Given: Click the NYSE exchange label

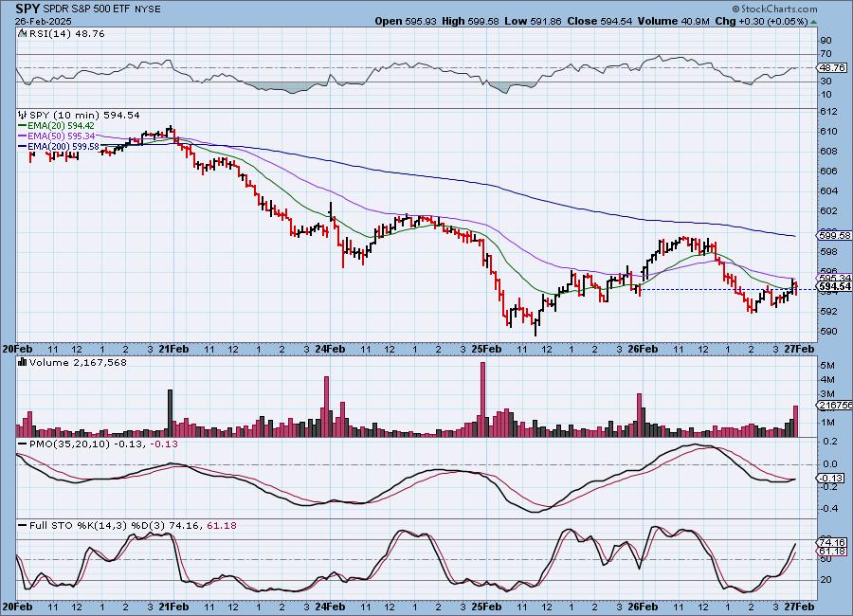Looking at the screenshot, I should point(147,9).
